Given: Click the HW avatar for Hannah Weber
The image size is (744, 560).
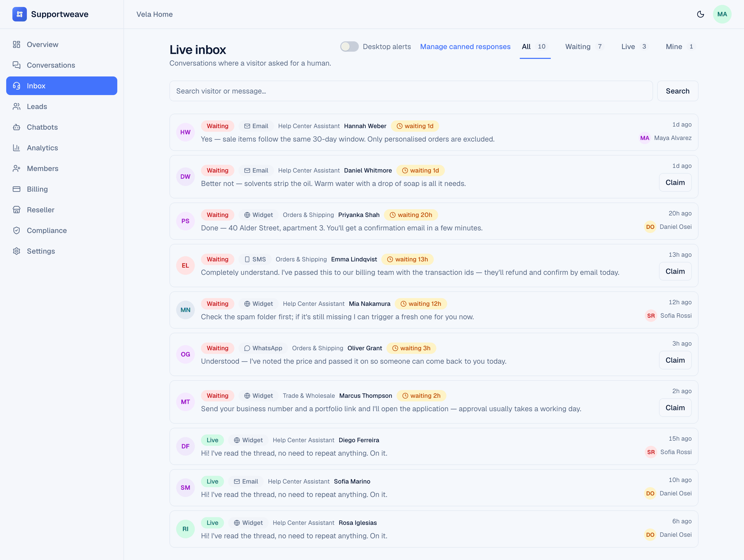Looking at the screenshot, I should point(185,132).
